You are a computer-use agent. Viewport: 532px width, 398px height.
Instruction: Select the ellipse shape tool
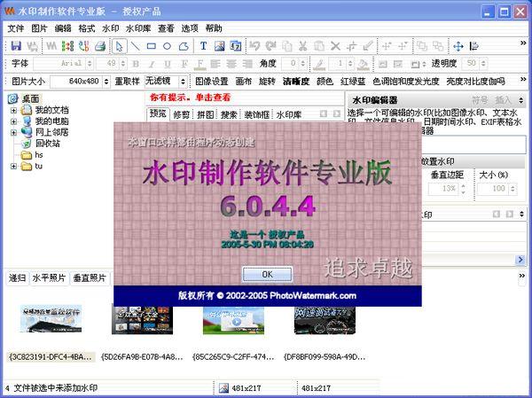167,46
